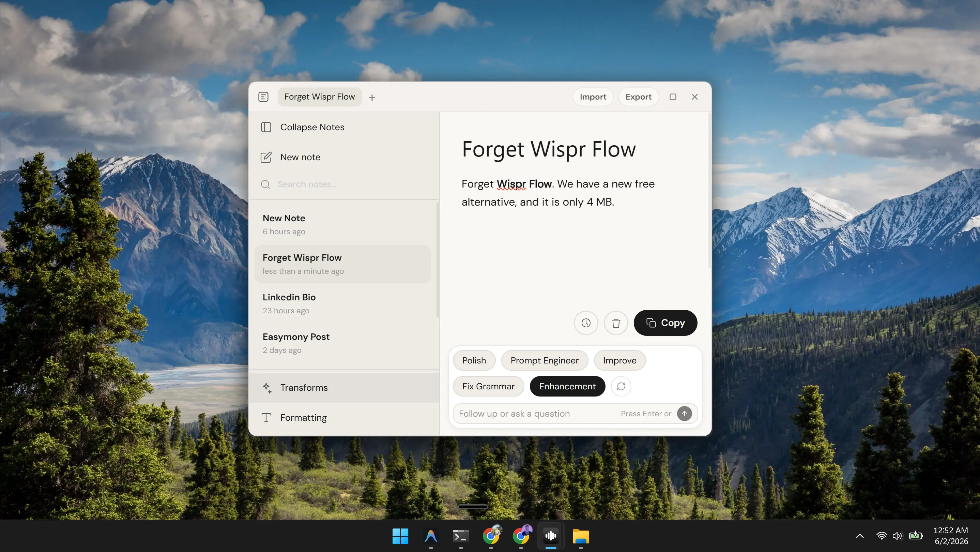Click the Export button
Image resolution: width=980 pixels, height=552 pixels.
click(x=638, y=97)
